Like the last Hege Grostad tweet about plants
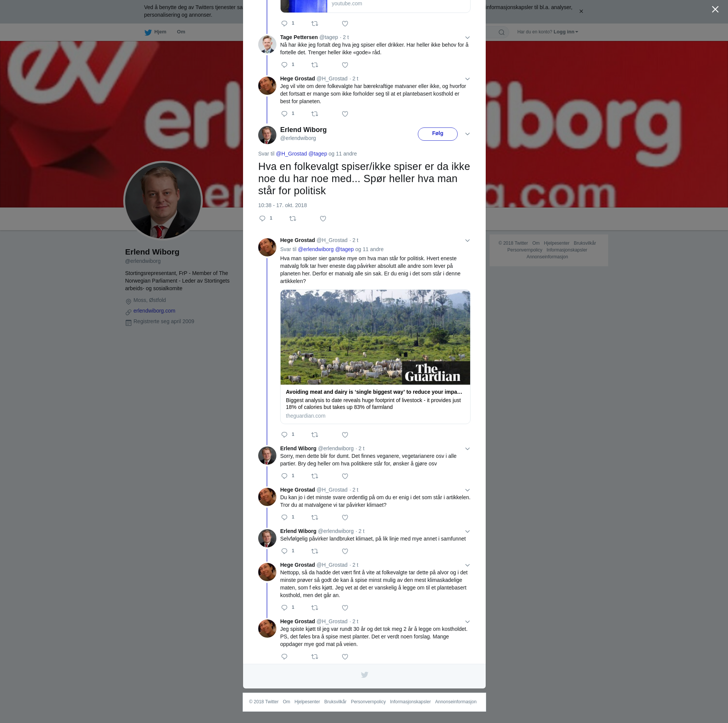The height and width of the screenshot is (723, 728). point(345,657)
